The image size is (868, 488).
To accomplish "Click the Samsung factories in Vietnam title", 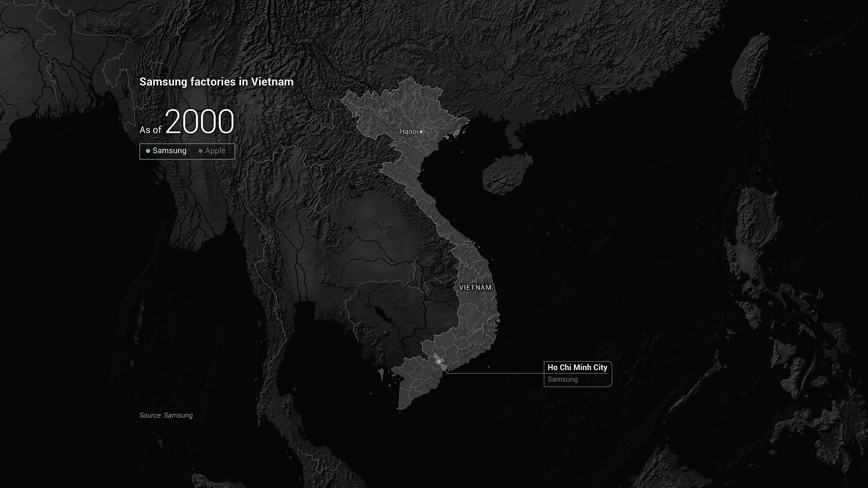I will [x=216, y=82].
